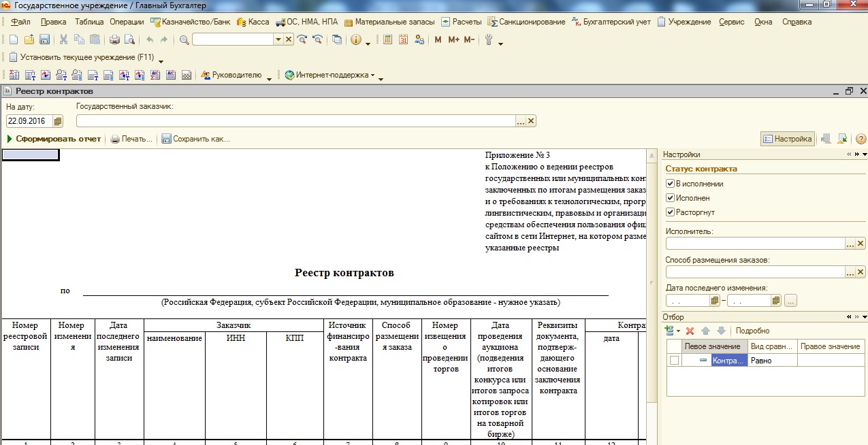868x445 pixels.
Task: Click into the Способ размещения заказов field
Action: [x=754, y=272]
